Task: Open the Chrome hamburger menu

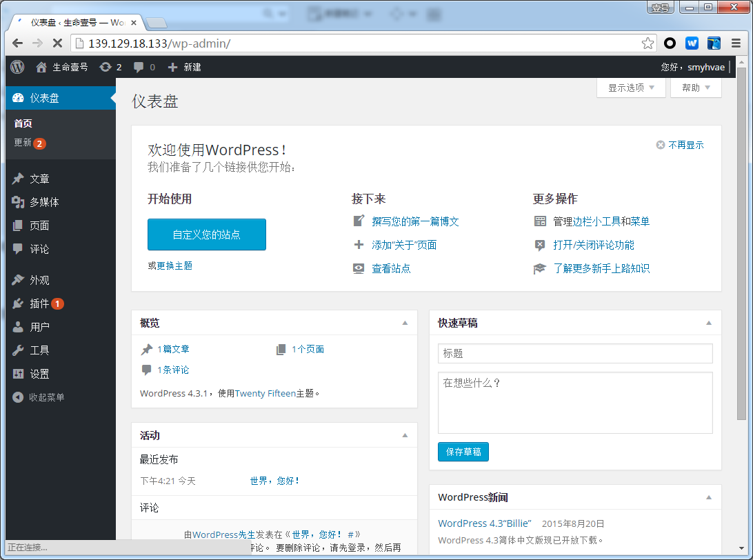Action: pyautogui.click(x=736, y=43)
